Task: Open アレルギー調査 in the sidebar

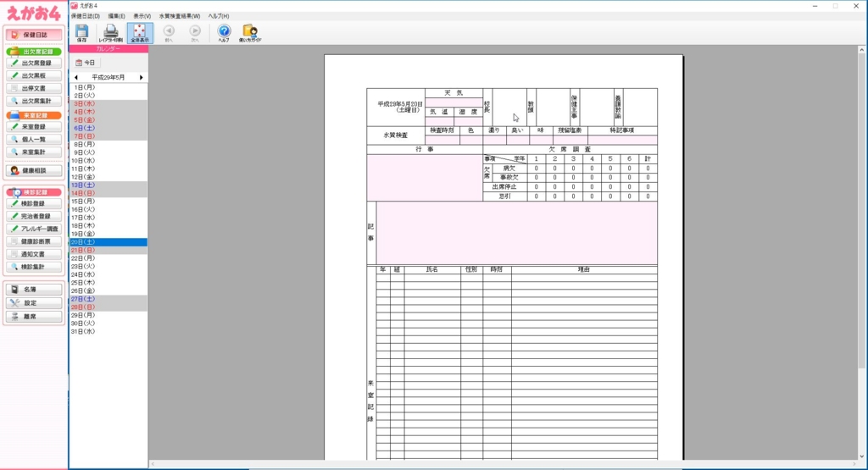Action: tap(34, 229)
